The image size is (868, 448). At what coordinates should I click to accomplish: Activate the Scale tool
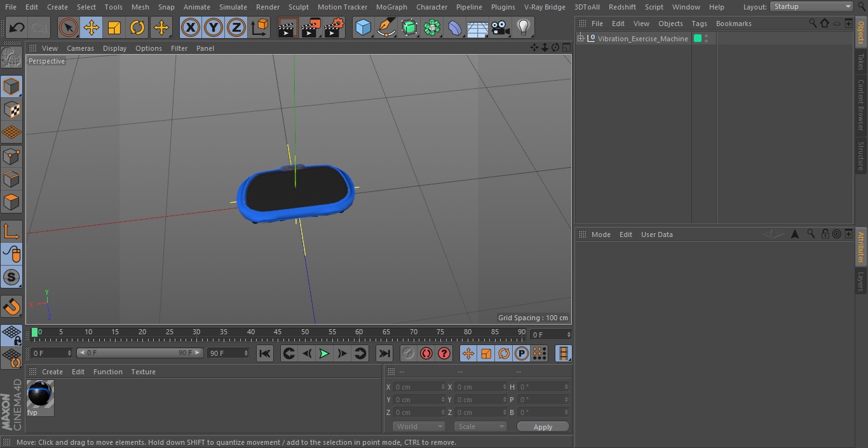click(114, 27)
